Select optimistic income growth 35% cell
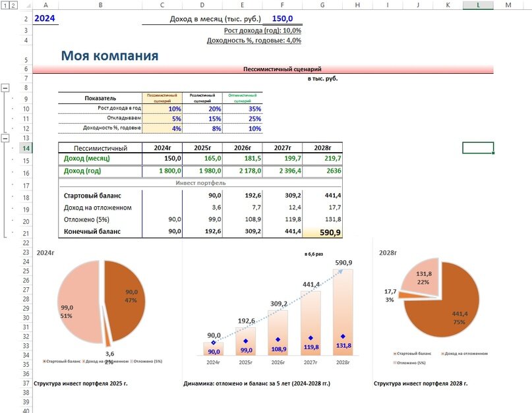The width and height of the screenshot is (532, 413). 242,109
